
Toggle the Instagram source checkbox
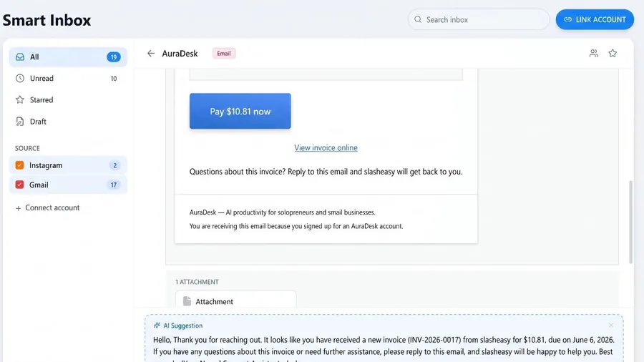[19, 165]
